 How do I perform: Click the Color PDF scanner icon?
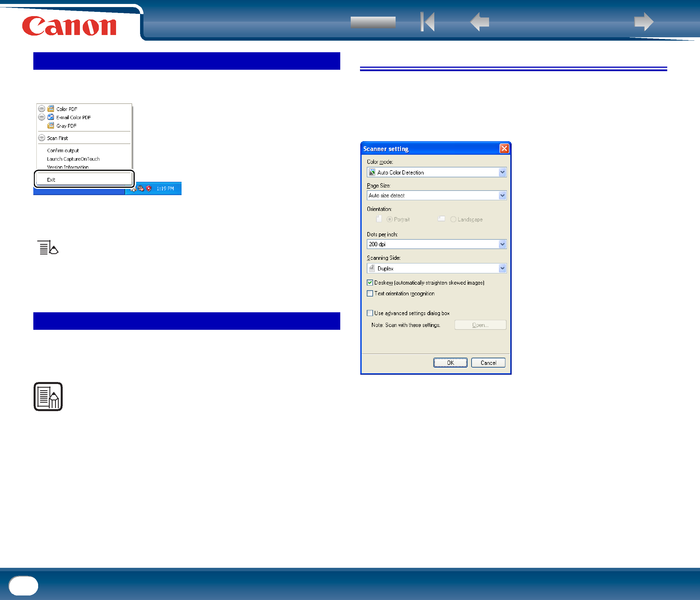pyautogui.click(x=51, y=108)
